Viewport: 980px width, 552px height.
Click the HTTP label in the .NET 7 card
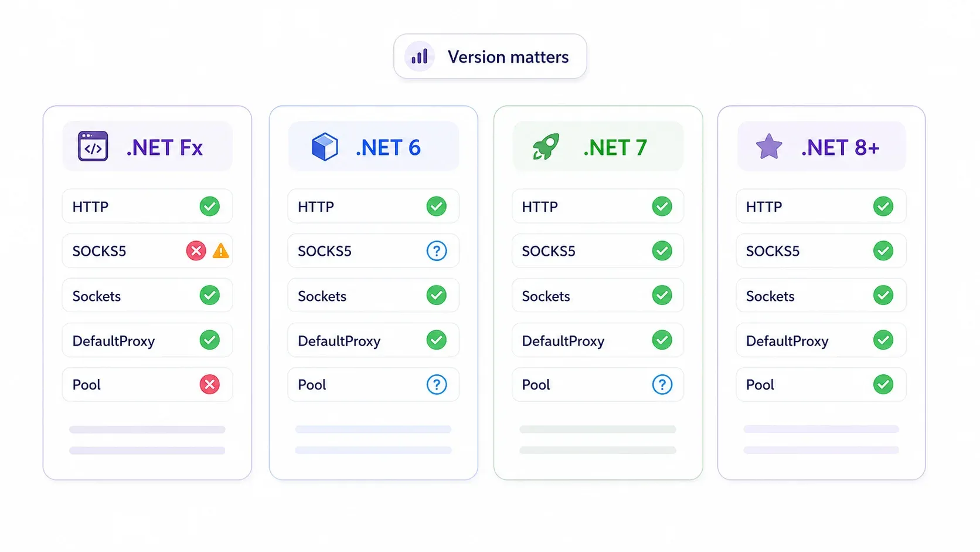[540, 207]
